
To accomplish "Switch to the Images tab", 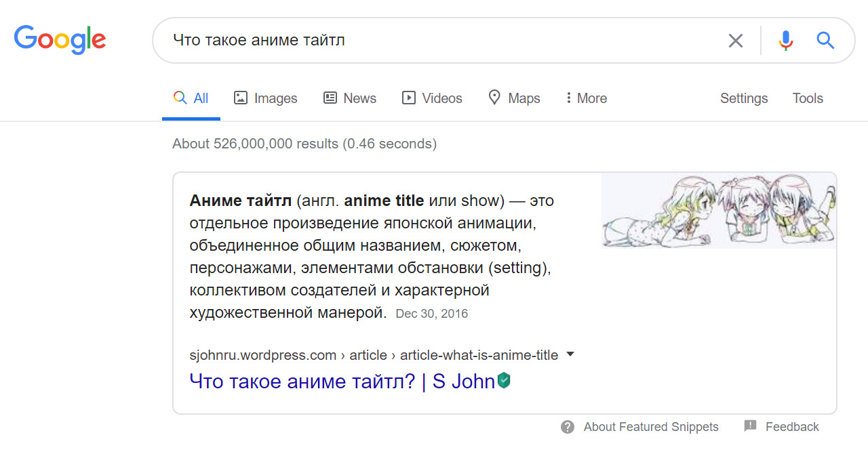I will 265,98.
